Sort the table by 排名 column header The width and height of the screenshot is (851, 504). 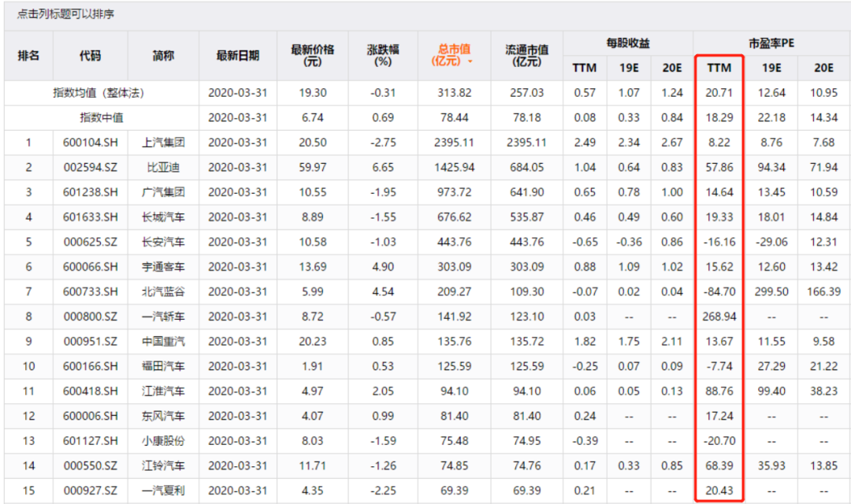[28, 55]
